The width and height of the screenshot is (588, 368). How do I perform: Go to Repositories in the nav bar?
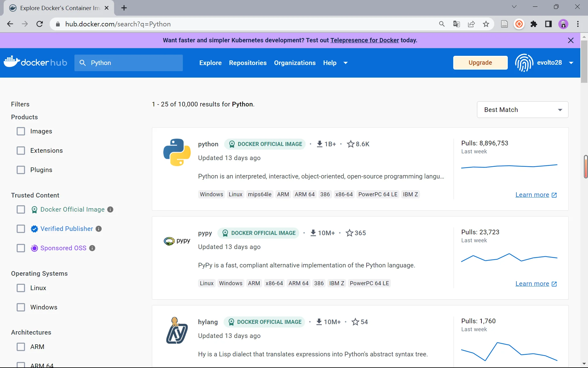pyautogui.click(x=247, y=63)
